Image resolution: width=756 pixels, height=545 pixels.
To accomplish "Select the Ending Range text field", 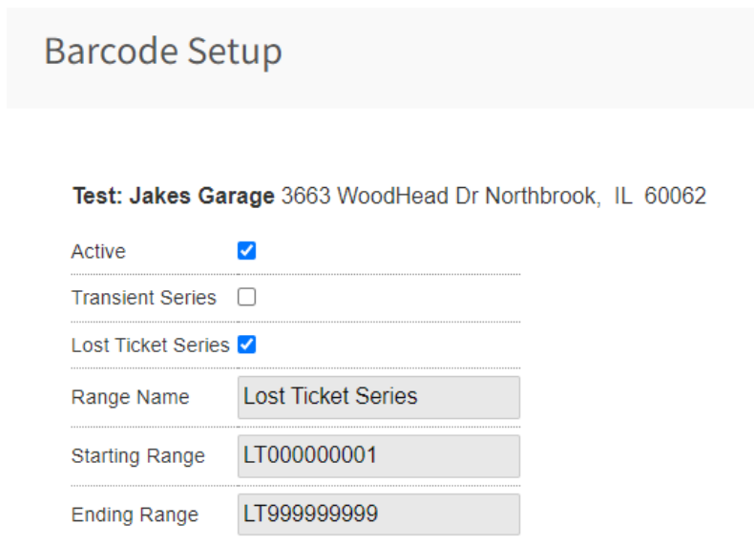I will point(378,514).
